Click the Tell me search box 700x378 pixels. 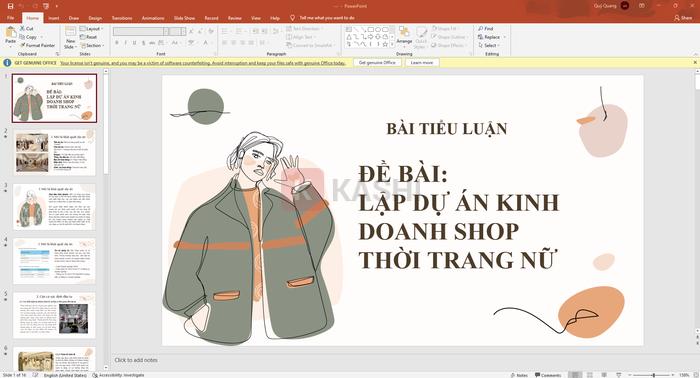click(323, 18)
